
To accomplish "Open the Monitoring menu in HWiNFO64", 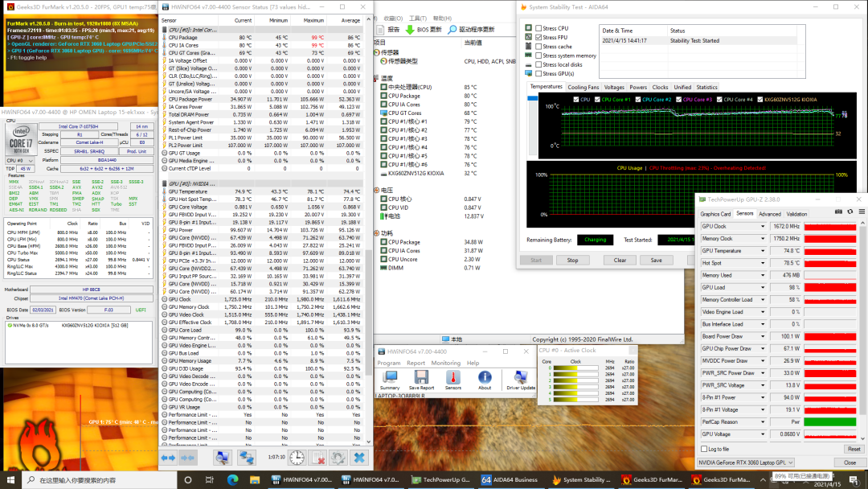I will pyautogui.click(x=445, y=363).
